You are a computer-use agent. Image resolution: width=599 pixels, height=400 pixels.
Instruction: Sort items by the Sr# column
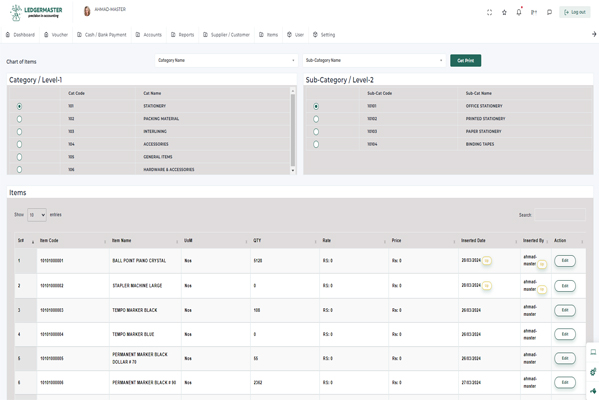[25, 241]
